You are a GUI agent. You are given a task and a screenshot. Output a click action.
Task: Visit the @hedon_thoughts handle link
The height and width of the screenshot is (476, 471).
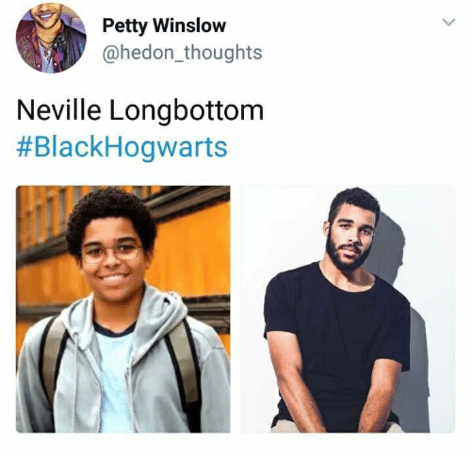point(182,53)
